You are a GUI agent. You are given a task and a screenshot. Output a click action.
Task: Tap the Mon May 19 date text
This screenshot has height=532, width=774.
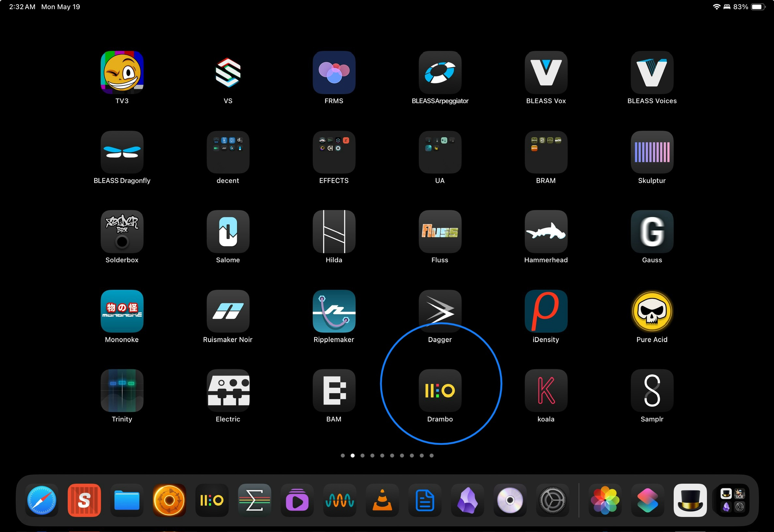(61, 7)
